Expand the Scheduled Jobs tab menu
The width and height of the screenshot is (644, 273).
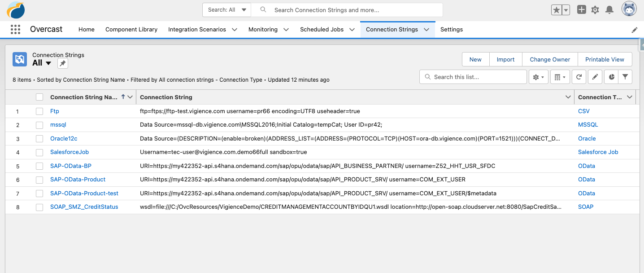[352, 30]
